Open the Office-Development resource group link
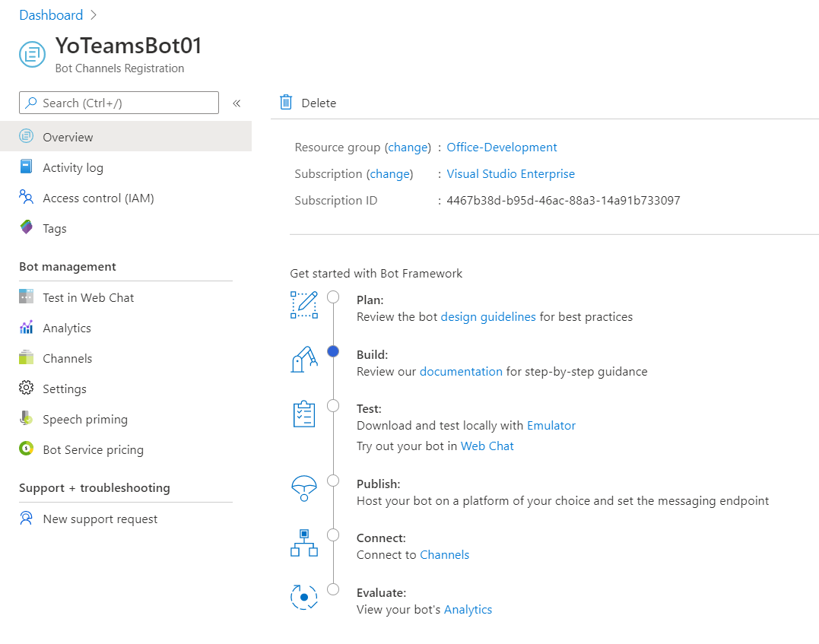This screenshot has height=644, width=819. click(x=502, y=148)
